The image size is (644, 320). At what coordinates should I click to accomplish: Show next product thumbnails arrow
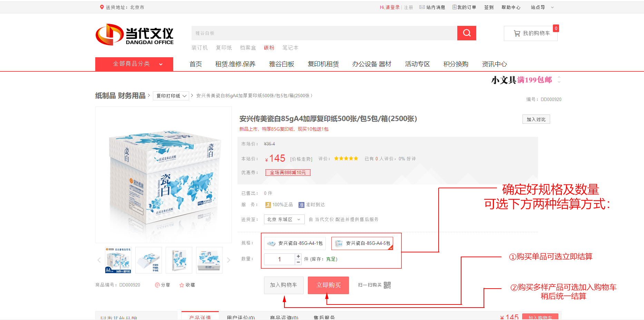tap(228, 260)
